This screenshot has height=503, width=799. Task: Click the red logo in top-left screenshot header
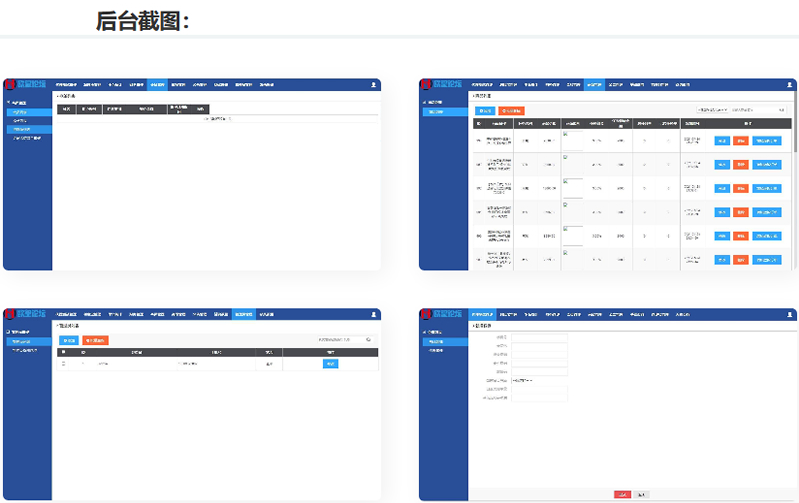(10, 85)
